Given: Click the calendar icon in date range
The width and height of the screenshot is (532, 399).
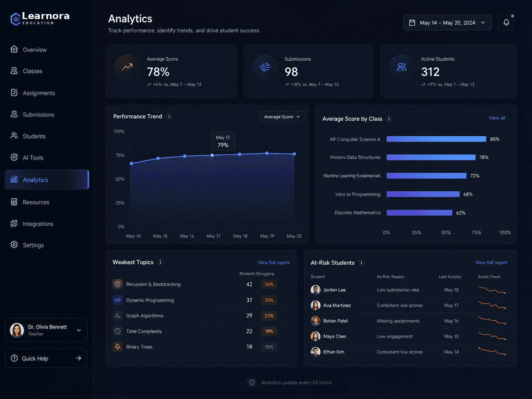Looking at the screenshot, I should tap(412, 23).
